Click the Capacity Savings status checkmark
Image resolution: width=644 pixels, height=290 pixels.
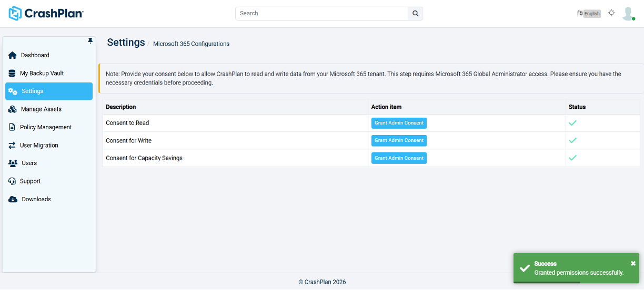573,158
